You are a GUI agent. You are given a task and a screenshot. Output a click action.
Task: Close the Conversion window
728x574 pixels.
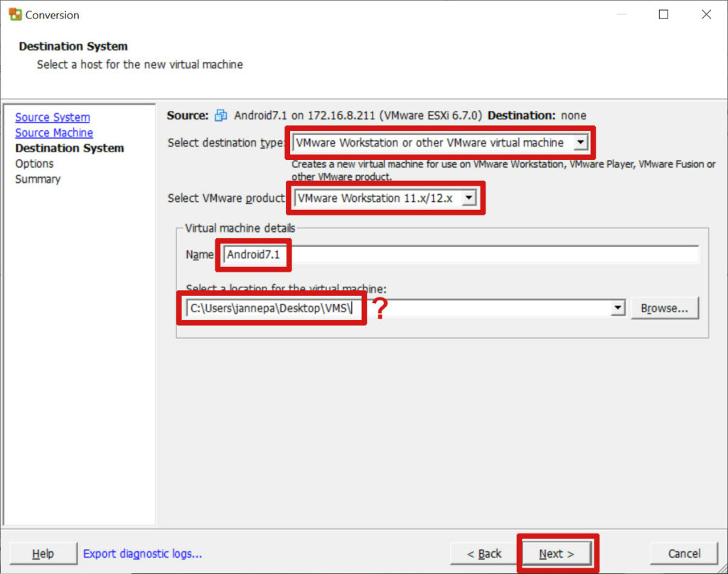click(706, 14)
